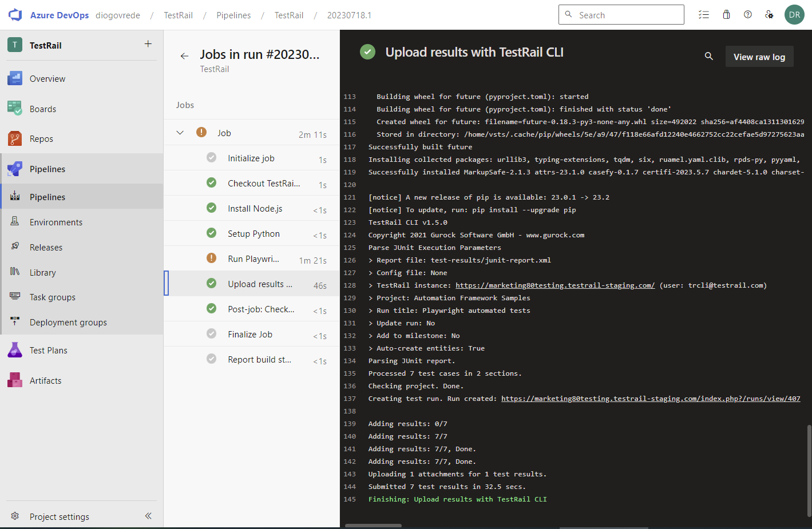Open the Boards section icon
This screenshot has width=812, height=529.
click(15, 109)
